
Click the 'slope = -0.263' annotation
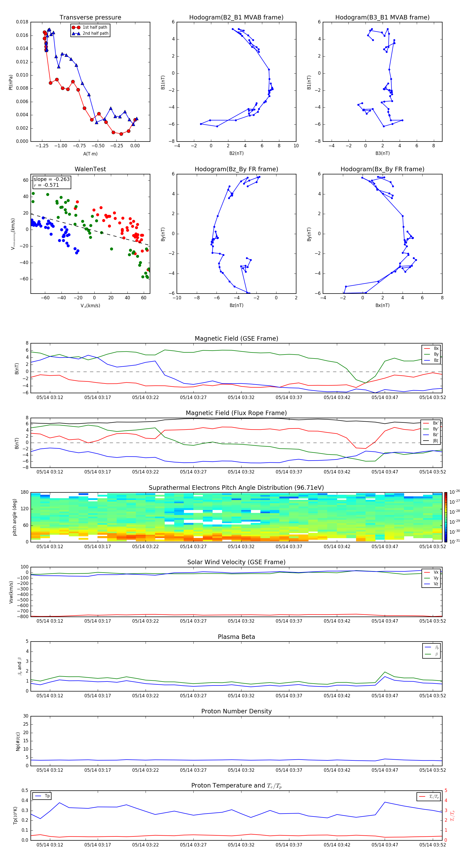coord(52,179)
